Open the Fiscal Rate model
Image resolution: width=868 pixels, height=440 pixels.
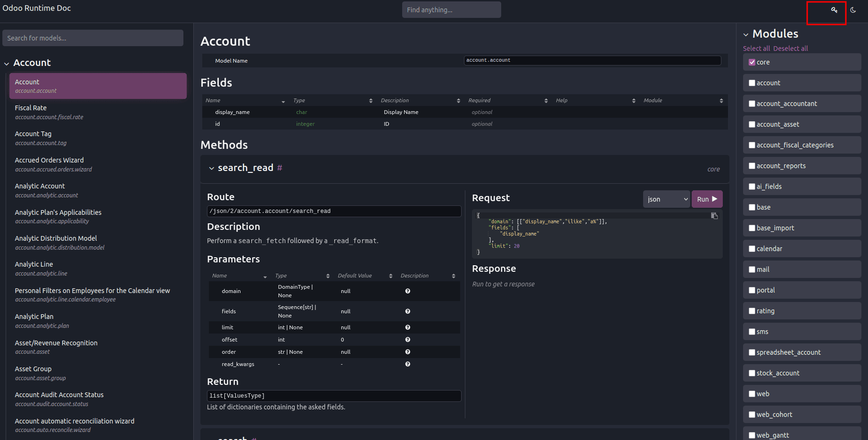point(98,112)
